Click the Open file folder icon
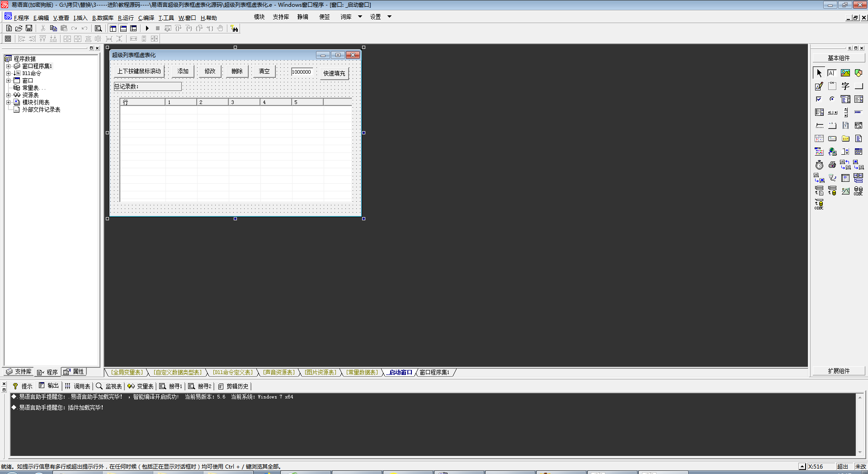Image resolution: width=868 pixels, height=474 pixels. (19, 28)
